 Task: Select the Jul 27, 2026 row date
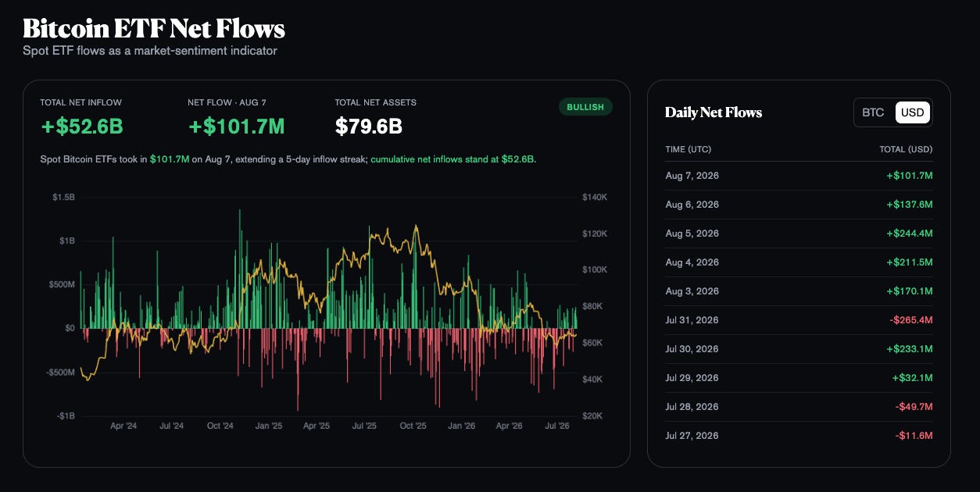(692, 436)
